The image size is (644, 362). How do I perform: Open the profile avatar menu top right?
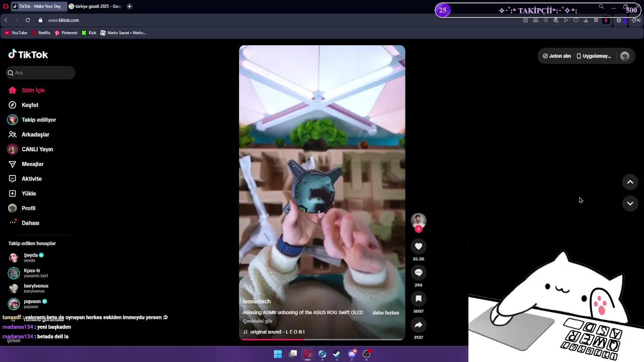point(625,56)
